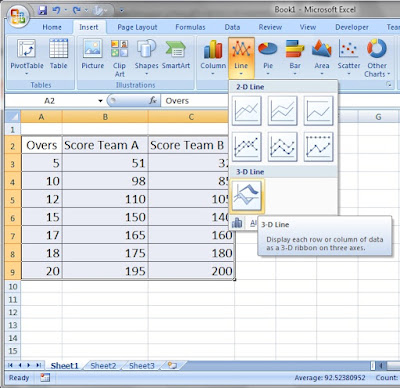Open Area chart options
This screenshot has height=388, width=400.
322,56
